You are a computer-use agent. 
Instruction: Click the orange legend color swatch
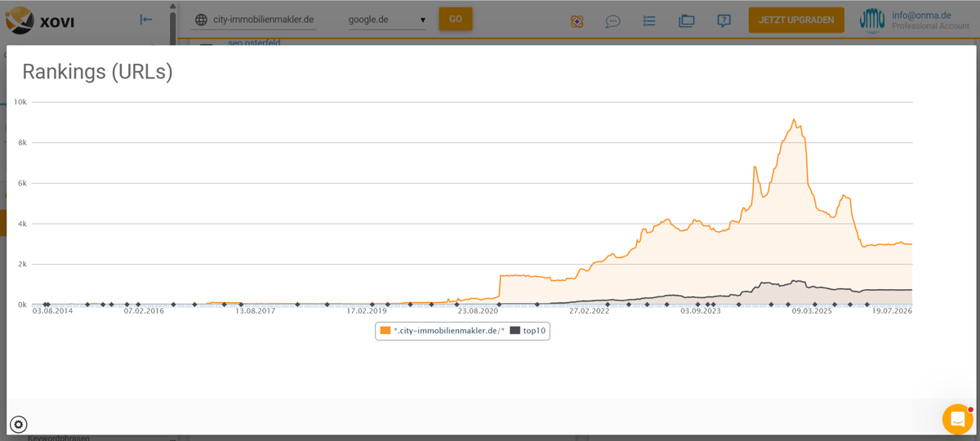[x=385, y=331]
